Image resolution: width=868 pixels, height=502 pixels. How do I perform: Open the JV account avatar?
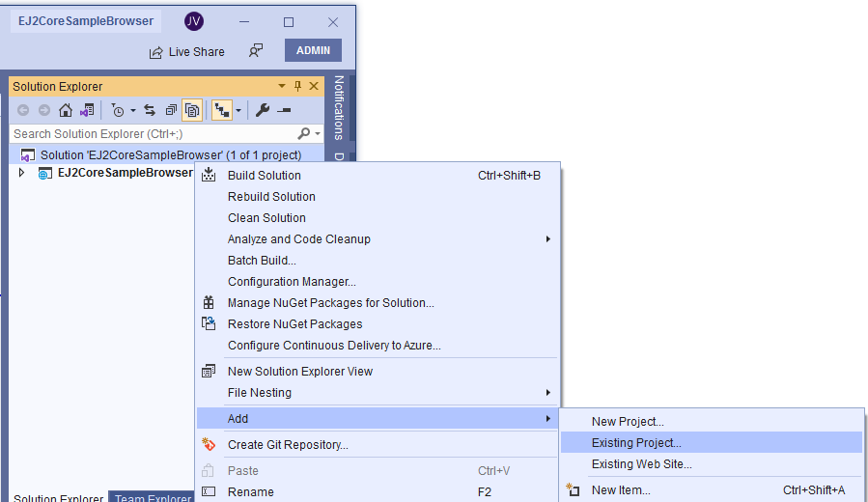194,21
